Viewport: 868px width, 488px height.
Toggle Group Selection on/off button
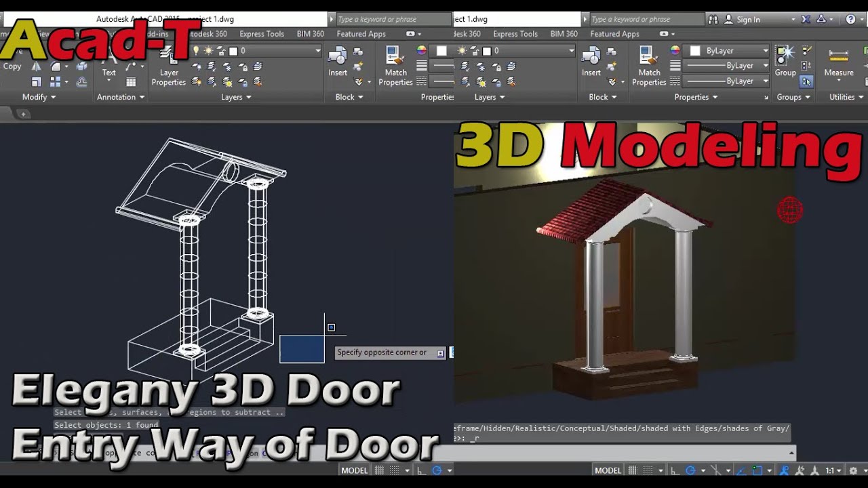click(x=806, y=81)
